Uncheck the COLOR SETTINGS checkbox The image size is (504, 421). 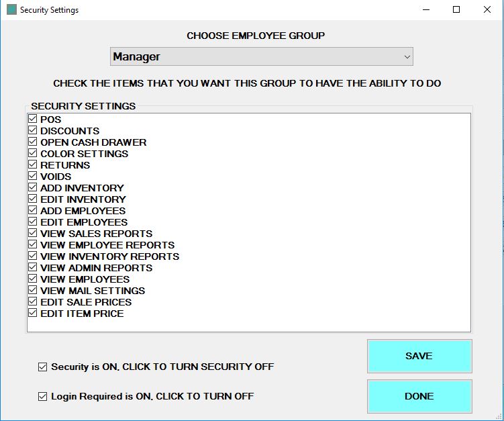coord(32,154)
